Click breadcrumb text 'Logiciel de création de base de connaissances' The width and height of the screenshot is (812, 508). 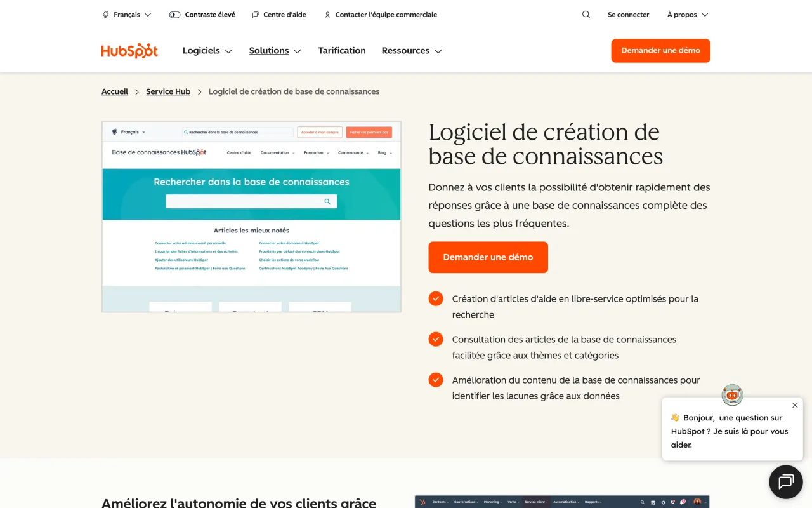point(294,91)
